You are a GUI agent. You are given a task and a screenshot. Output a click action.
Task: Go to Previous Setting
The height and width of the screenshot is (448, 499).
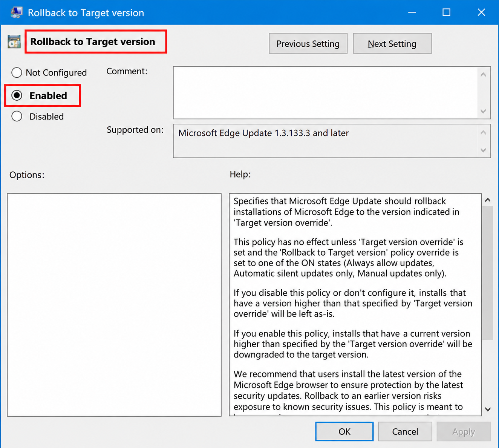(x=308, y=44)
